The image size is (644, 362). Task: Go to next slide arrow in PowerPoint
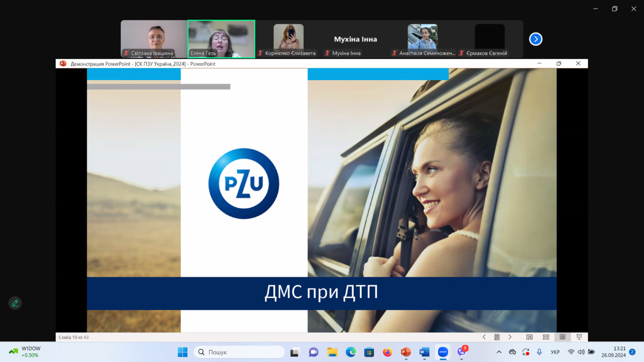pos(510,337)
